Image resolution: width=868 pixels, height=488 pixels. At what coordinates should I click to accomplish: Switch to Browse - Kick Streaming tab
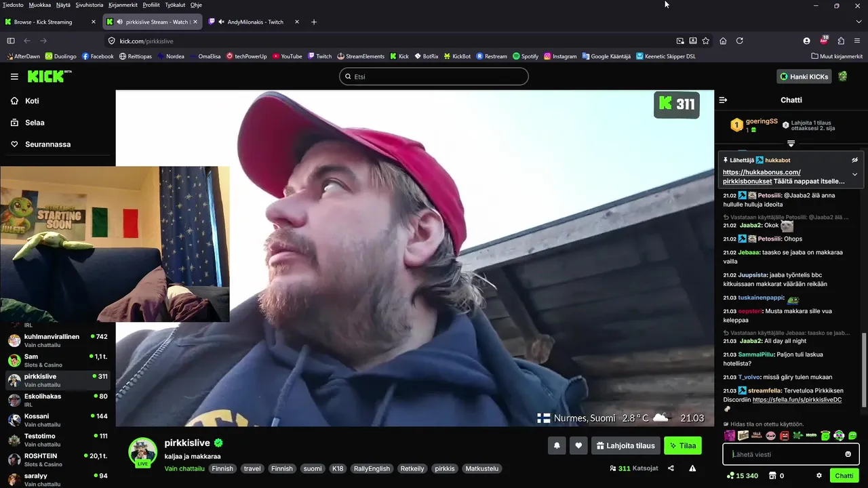[50, 22]
